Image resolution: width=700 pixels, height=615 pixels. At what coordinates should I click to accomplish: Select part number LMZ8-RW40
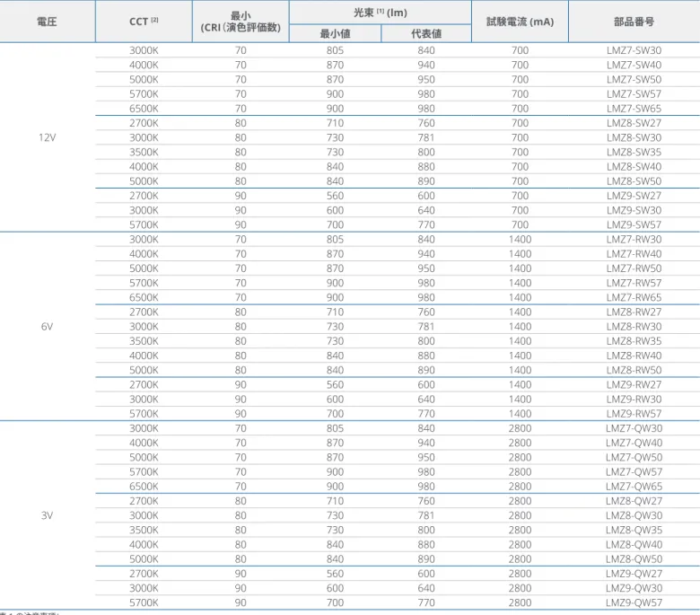click(x=634, y=356)
